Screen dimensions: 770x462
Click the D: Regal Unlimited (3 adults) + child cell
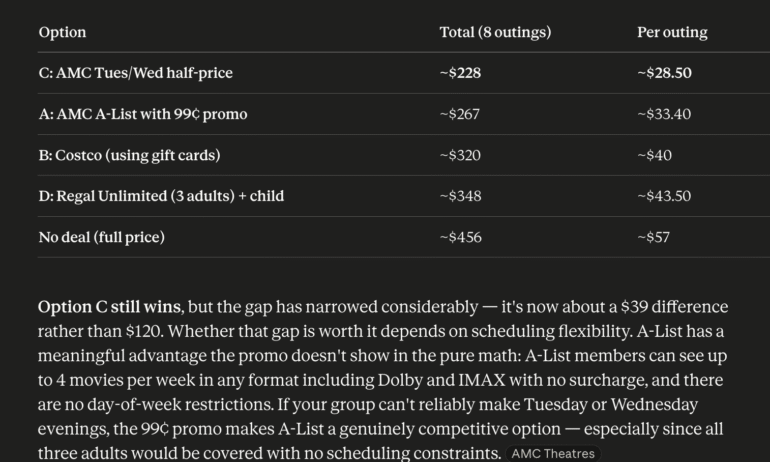click(x=161, y=196)
